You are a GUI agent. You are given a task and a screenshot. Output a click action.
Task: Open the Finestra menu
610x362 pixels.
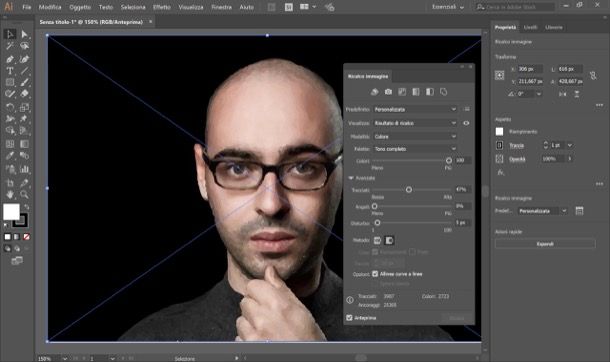221,7
